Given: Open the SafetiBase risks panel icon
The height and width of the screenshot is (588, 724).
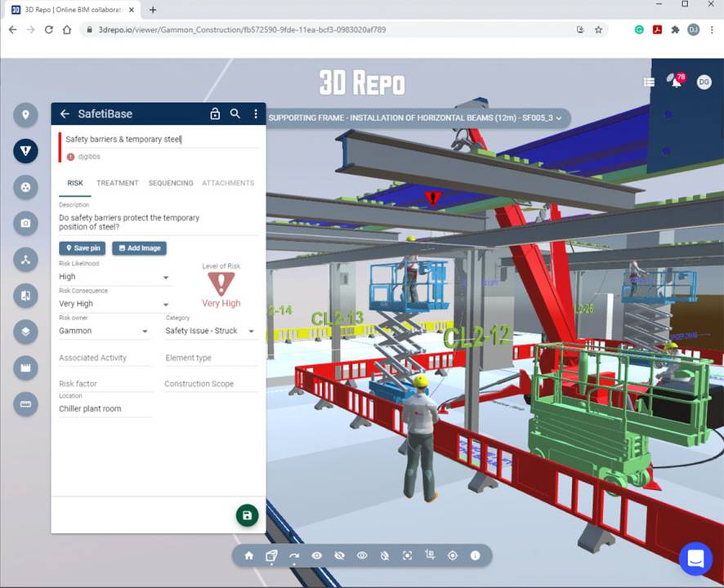Looking at the screenshot, I should click(x=25, y=151).
